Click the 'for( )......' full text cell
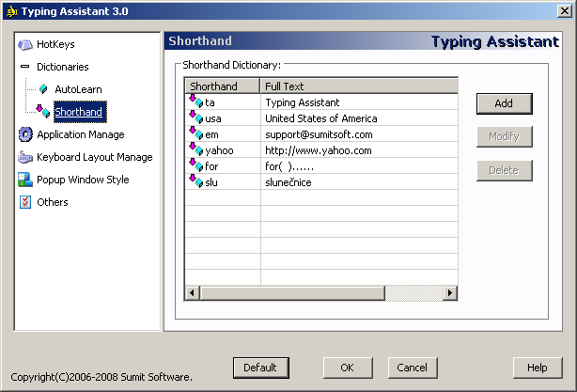 [359, 166]
